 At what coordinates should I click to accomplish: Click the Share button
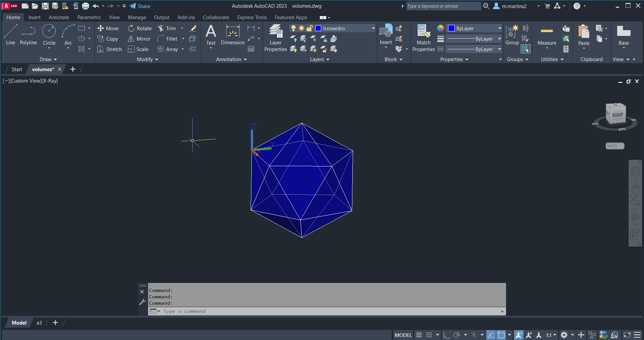(140, 6)
